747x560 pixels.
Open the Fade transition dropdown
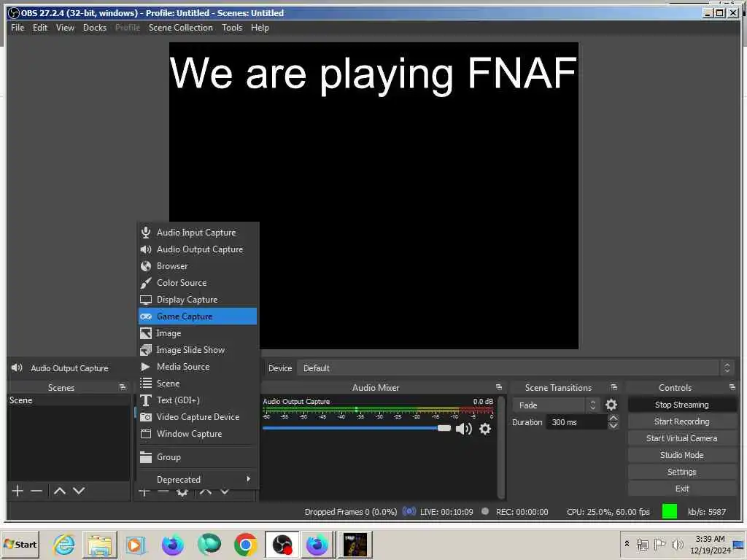[556, 405]
